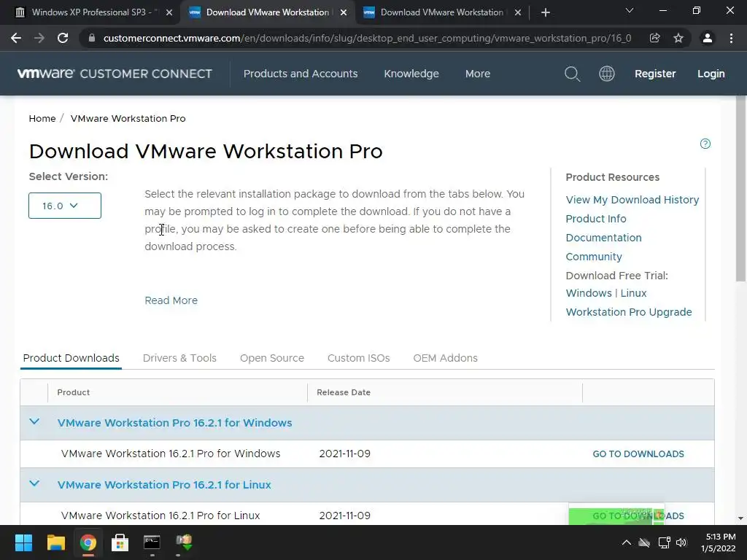747x560 pixels.
Task: Open File Explorer from taskbar
Action: tap(55, 542)
